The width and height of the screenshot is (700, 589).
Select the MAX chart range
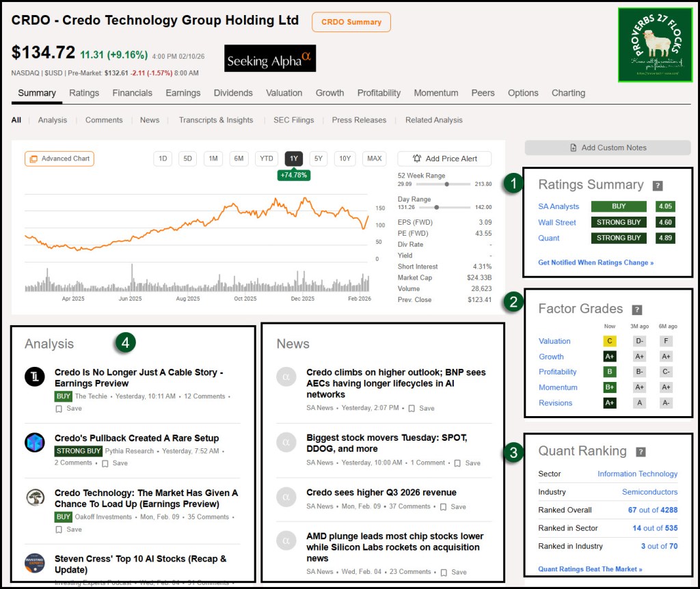[x=374, y=159]
